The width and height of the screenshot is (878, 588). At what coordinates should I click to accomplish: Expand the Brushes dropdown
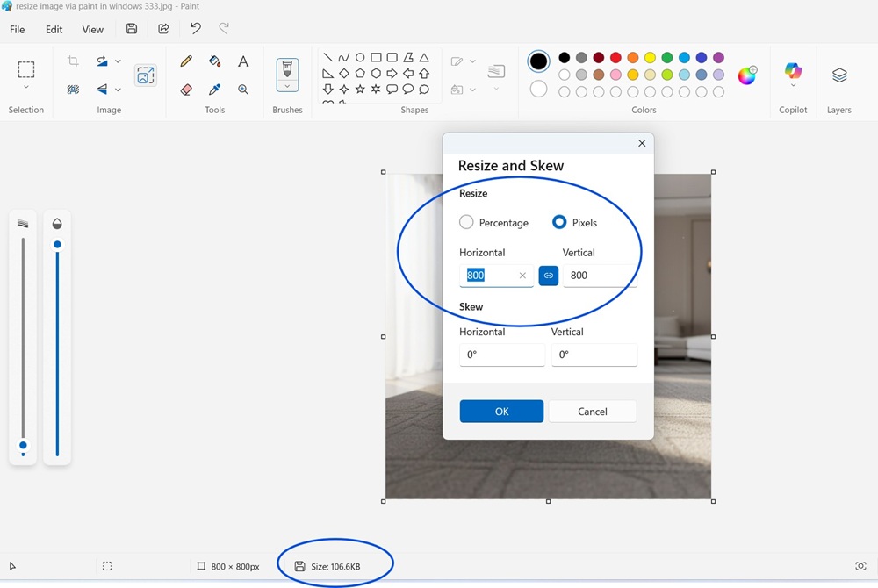pos(287,86)
